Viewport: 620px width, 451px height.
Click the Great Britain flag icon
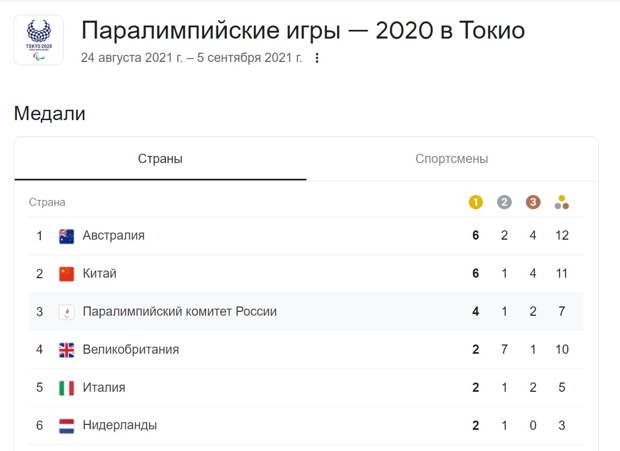66,350
